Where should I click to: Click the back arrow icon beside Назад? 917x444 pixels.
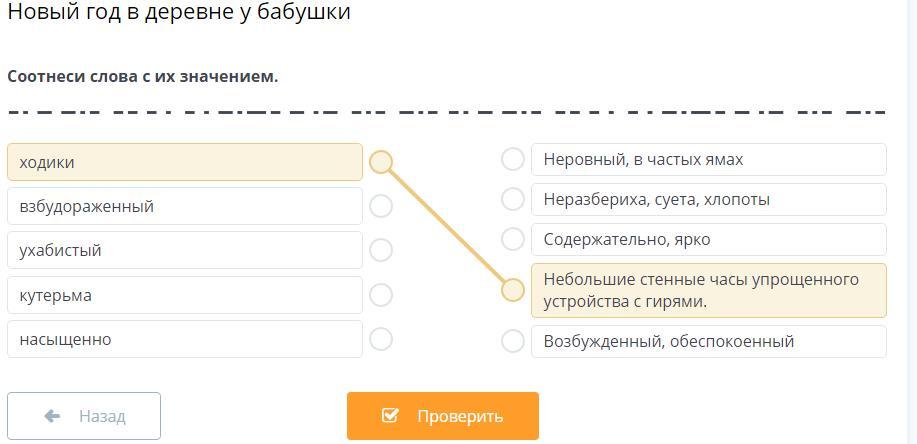pyautogui.click(x=52, y=416)
